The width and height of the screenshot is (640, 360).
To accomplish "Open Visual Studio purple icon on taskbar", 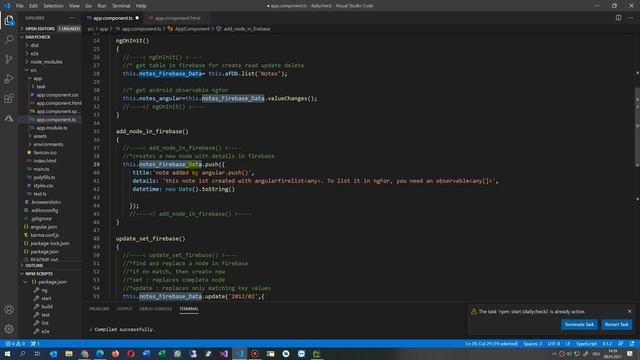I will 224,354.
